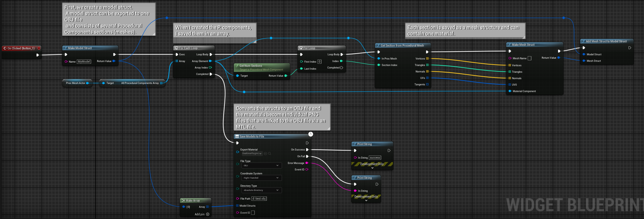Click the Array Index output pin on For Each Loop
The image size is (644, 219).
point(210,68)
